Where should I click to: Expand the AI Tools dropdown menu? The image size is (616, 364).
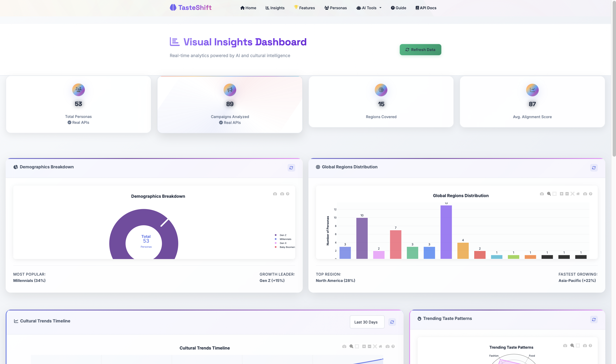(x=369, y=8)
